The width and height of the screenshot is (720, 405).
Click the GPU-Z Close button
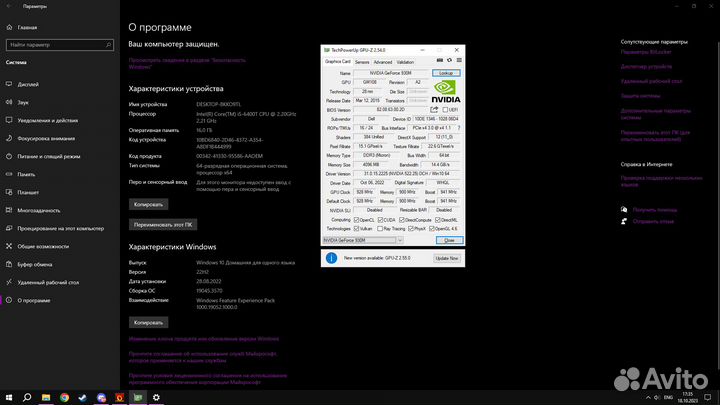(x=449, y=240)
